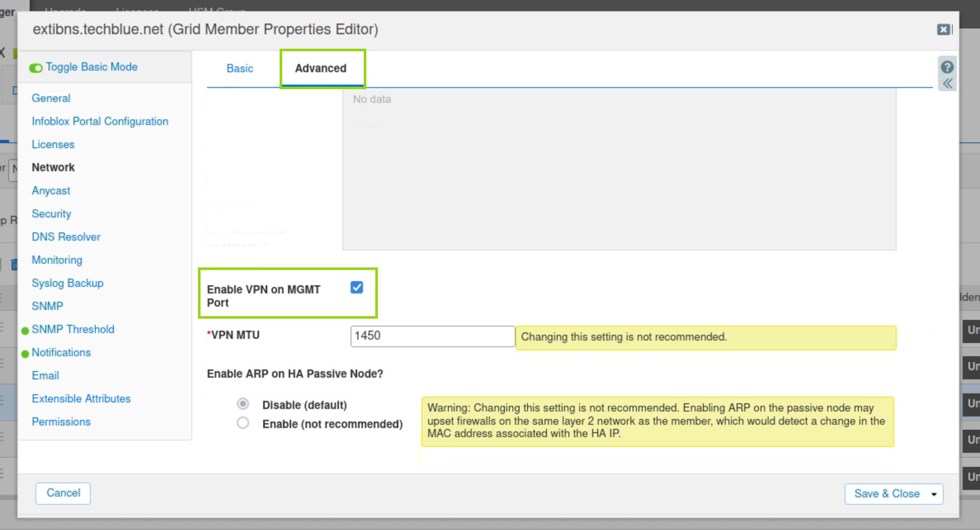Viewport: 980px width, 530px height.
Task: Open Save & Close dropdown arrow
Action: click(x=934, y=494)
